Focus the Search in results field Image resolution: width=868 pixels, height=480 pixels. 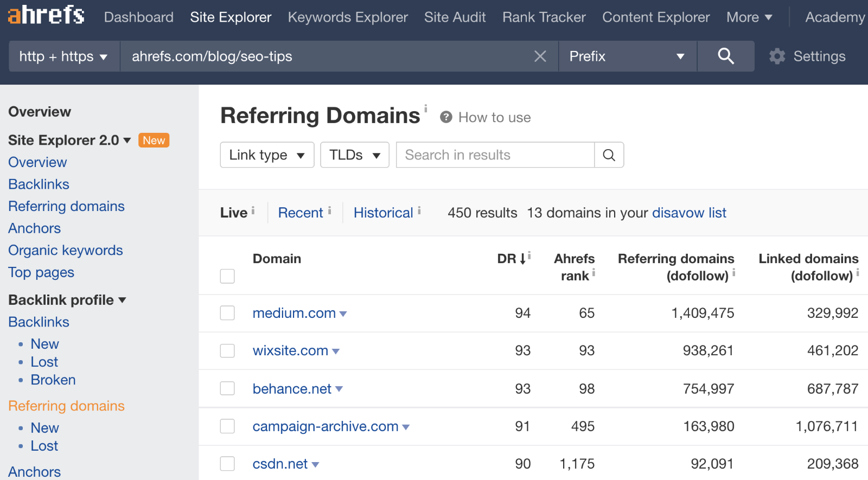tap(495, 155)
